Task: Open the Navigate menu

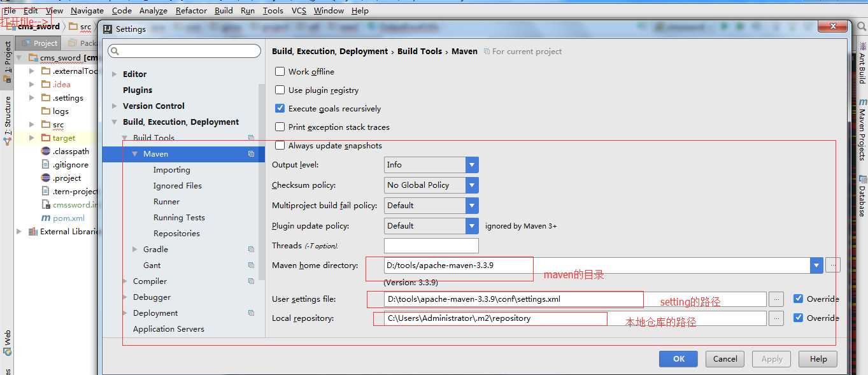Action: pyautogui.click(x=87, y=10)
